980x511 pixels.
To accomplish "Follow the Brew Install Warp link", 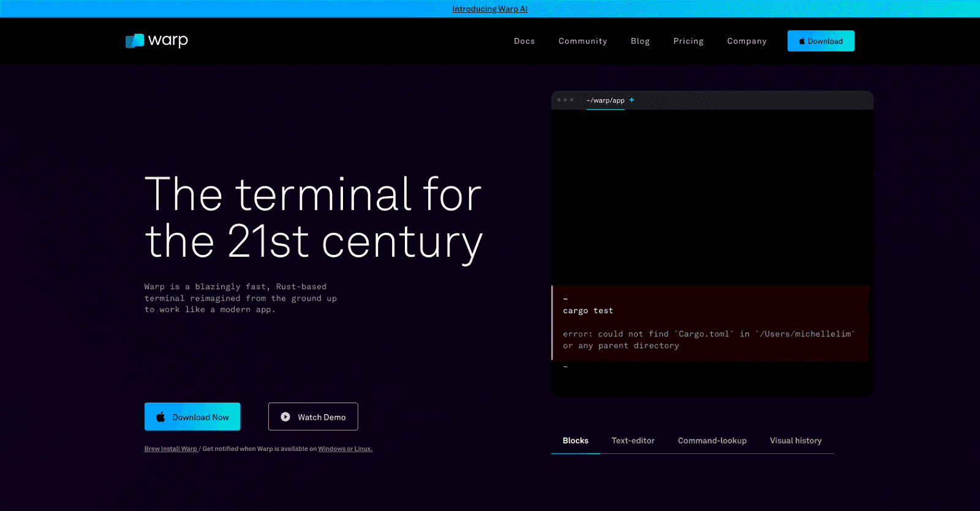I will 170,449.
